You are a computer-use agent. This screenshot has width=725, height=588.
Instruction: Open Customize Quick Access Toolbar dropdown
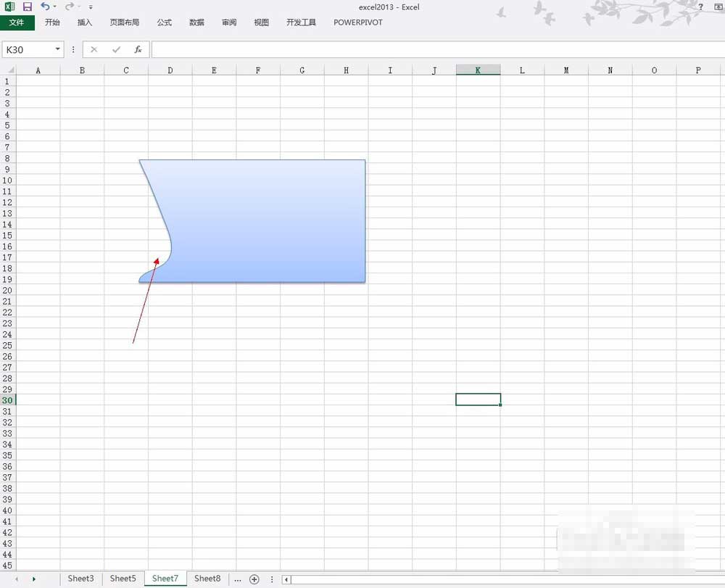(91, 7)
